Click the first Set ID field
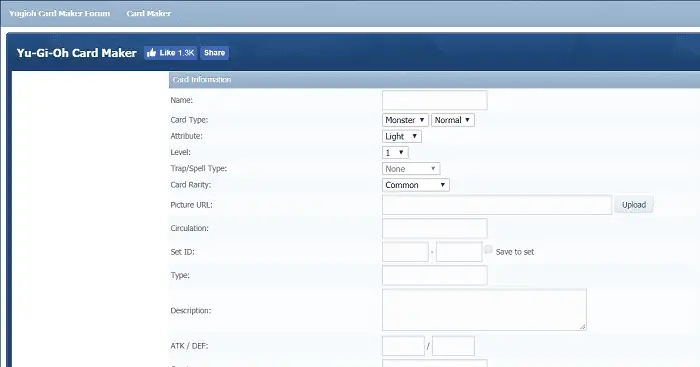 (x=405, y=252)
